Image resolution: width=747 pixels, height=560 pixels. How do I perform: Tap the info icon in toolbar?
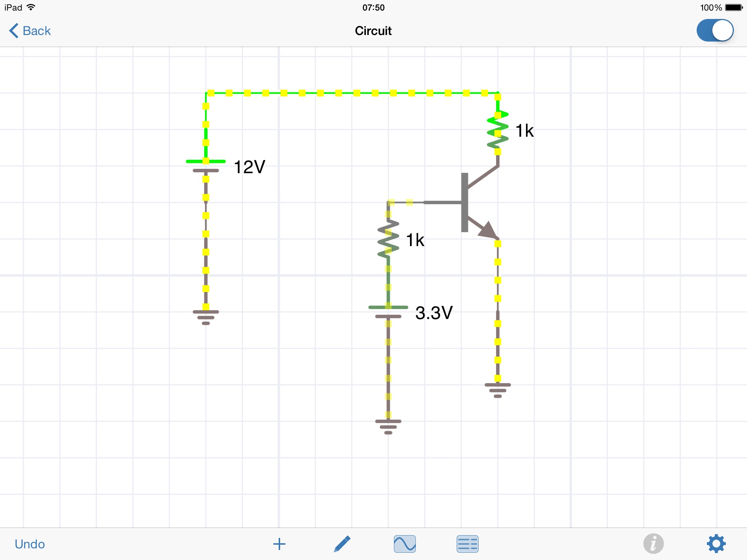pyautogui.click(x=653, y=544)
